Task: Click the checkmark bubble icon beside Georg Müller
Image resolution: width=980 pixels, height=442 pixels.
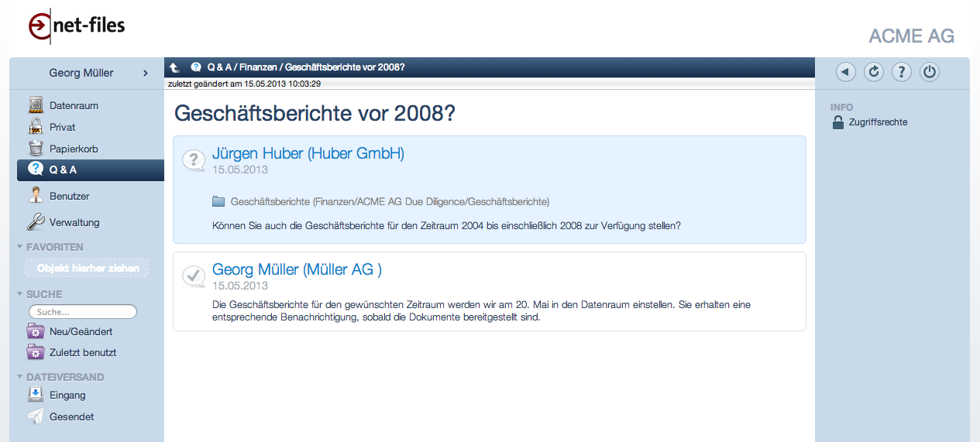Action: (x=193, y=276)
